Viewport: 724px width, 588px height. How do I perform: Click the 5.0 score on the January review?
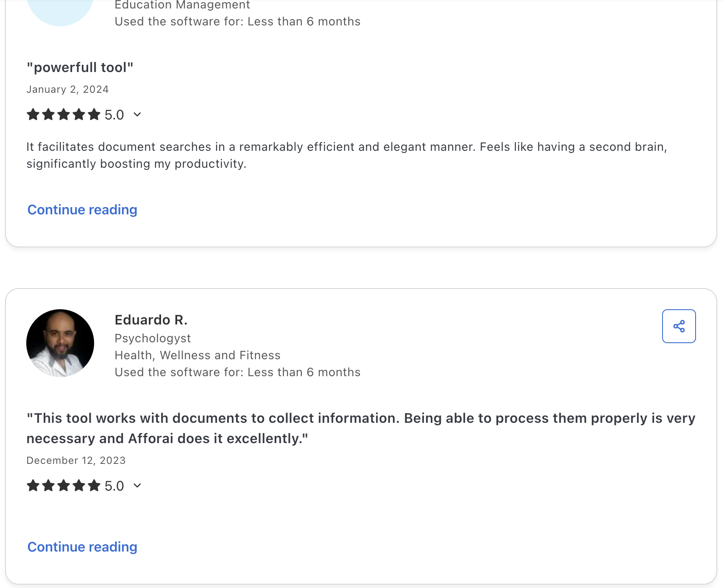[x=114, y=115]
